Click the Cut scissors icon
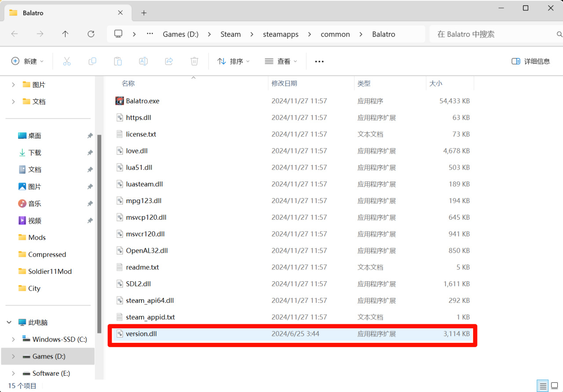 [67, 62]
